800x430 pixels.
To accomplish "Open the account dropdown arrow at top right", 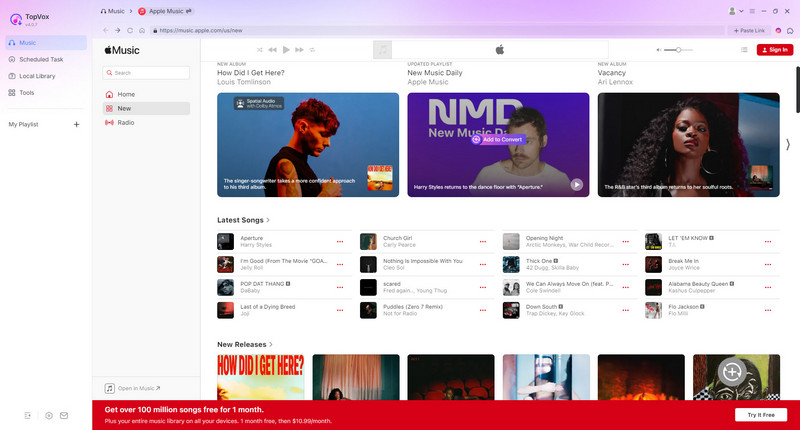I will click(x=741, y=11).
